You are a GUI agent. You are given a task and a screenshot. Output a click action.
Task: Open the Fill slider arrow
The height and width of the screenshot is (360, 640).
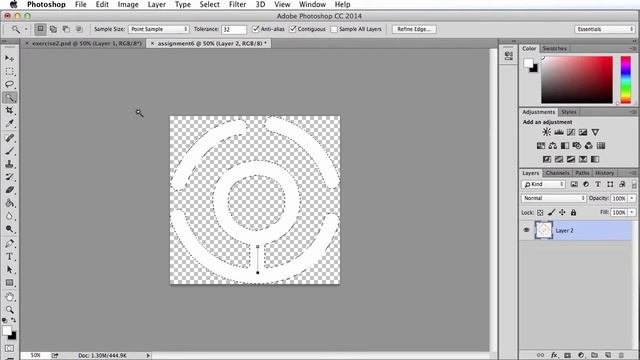coord(632,213)
